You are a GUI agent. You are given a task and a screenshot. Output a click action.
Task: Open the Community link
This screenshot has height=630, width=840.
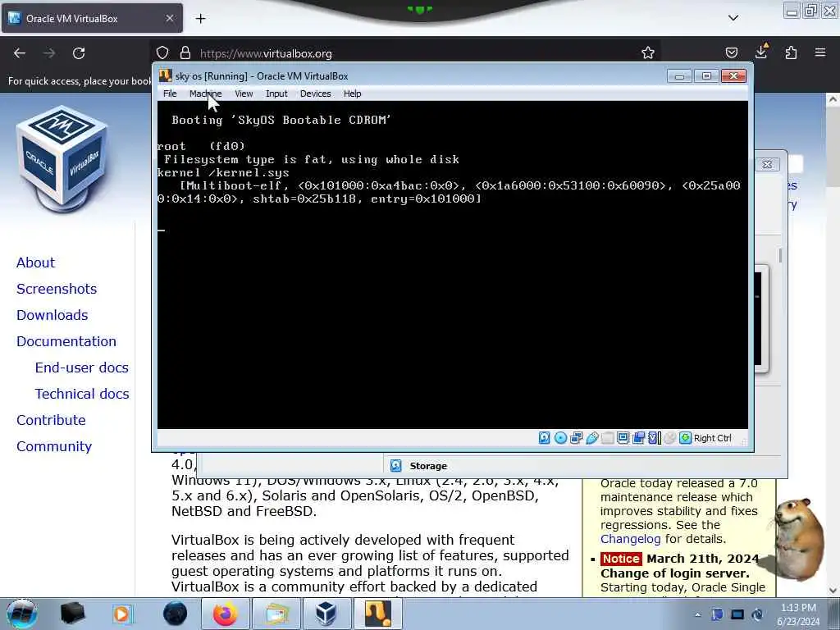(54, 446)
